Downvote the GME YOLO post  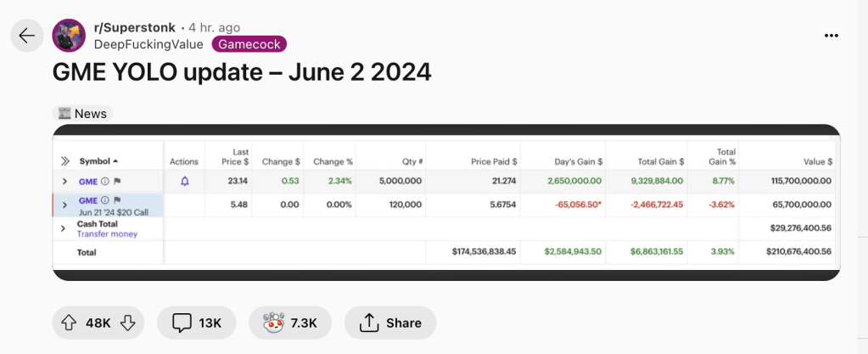(127, 323)
